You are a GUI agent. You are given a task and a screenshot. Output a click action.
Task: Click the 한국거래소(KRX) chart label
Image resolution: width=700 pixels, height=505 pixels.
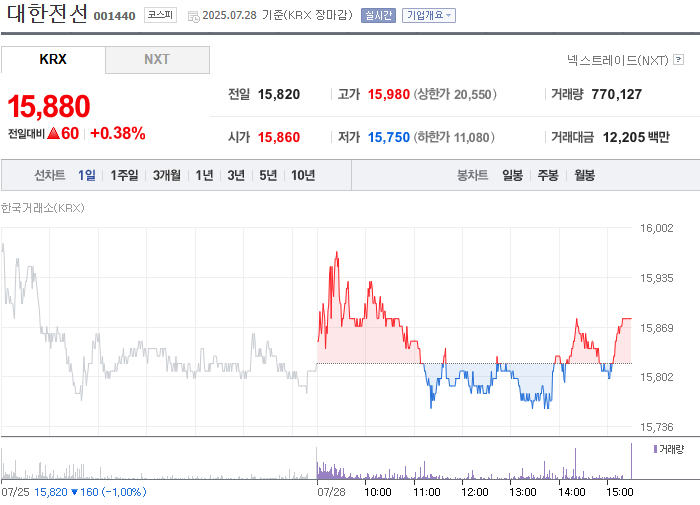point(42,208)
